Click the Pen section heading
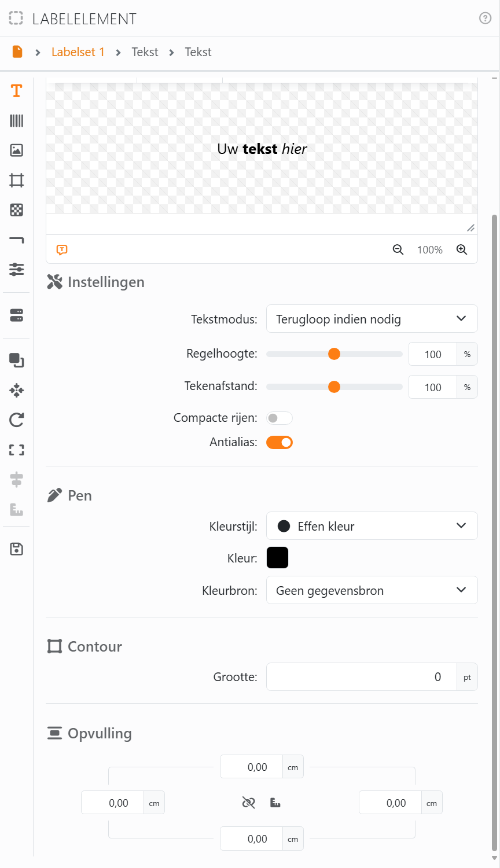 [69, 495]
